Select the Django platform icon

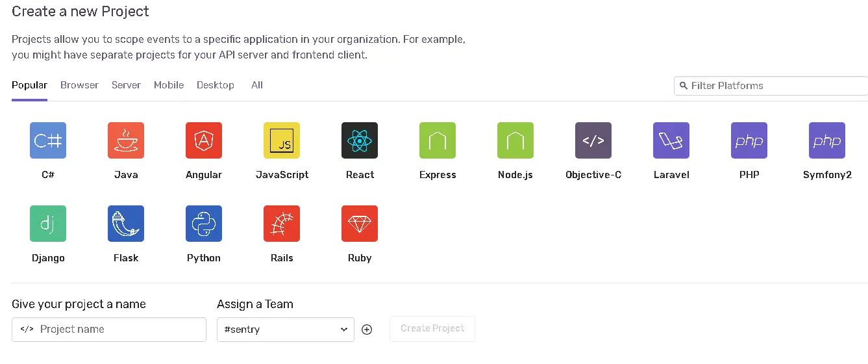click(x=48, y=224)
